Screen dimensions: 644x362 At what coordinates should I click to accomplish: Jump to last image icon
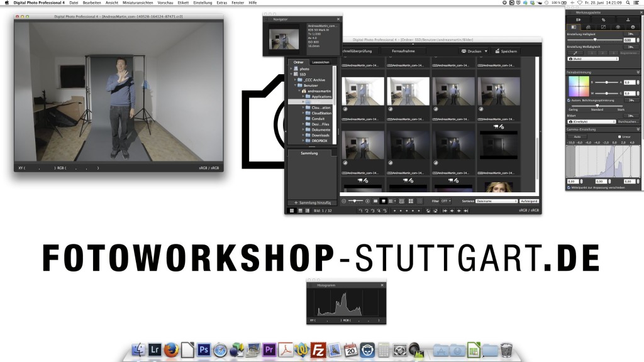click(x=466, y=211)
